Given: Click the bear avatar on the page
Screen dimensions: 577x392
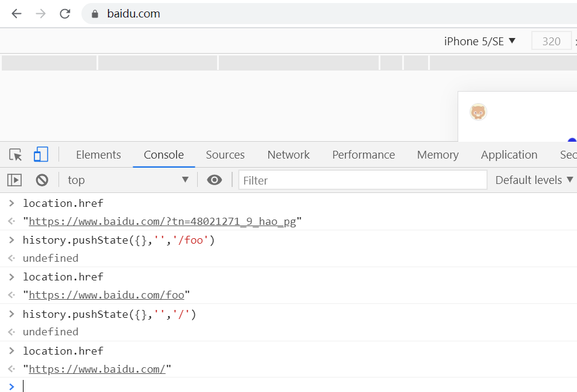Looking at the screenshot, I should coord(478,112).
